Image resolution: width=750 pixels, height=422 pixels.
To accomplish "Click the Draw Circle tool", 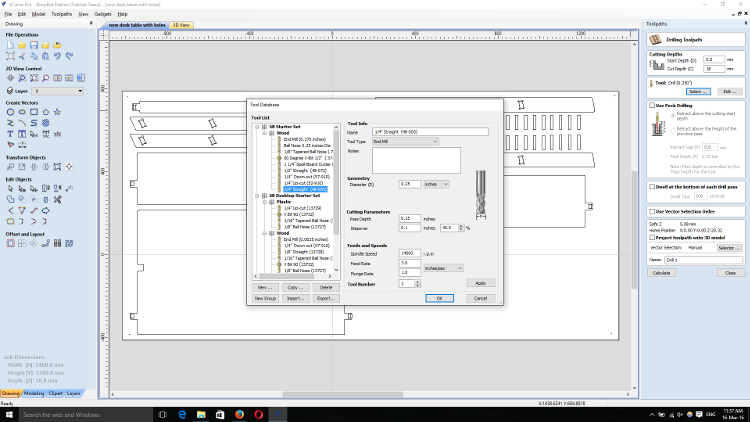I will [x=9, y=112].
